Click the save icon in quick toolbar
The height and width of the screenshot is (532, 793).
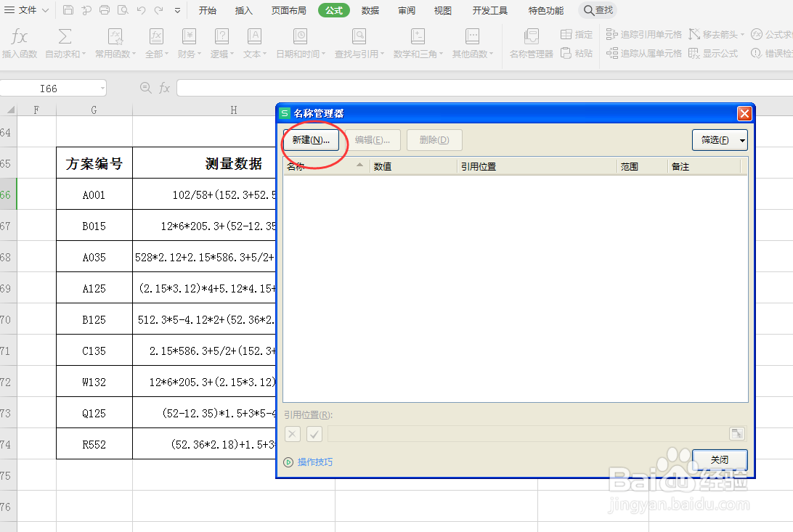click(68, 10)
